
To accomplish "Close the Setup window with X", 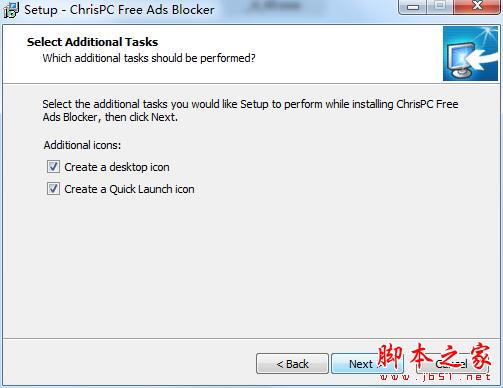I will [477, 6].
